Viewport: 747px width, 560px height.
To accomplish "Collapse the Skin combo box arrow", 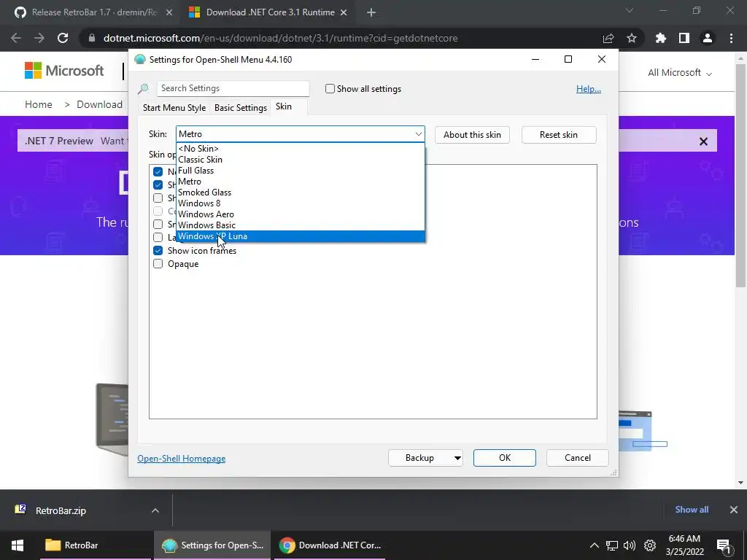I will (x=418, y=134).
